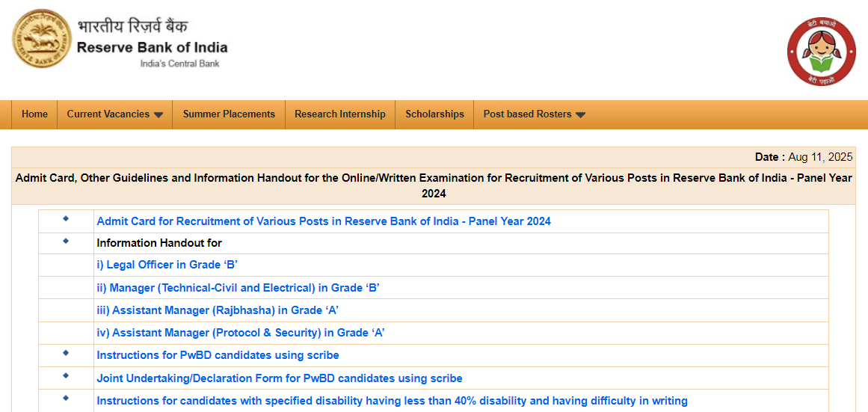Screen dimensions: 868x412
Task: Click the Reserve Bank of India title text
Action: pyautogui.click(x=152, y=47)
